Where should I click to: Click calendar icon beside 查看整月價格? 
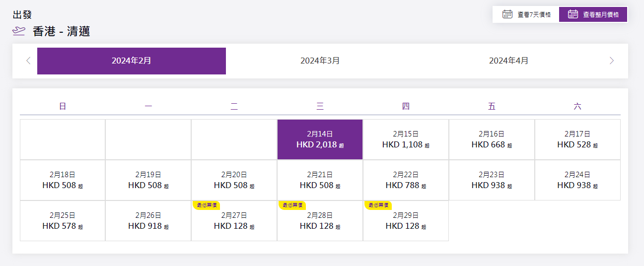point(572,14)
